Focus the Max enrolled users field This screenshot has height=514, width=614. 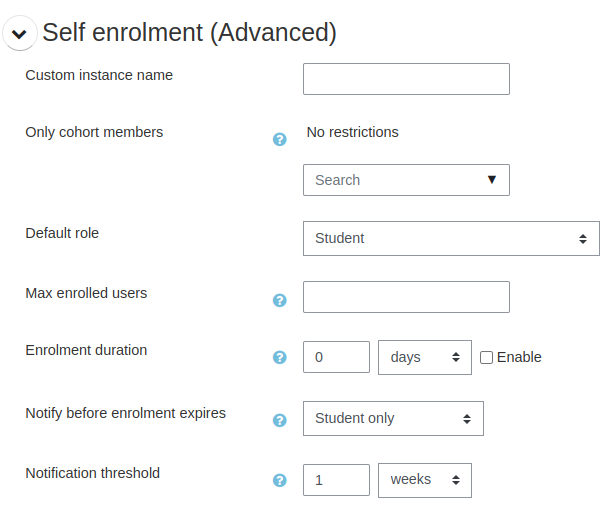point(406,297)
